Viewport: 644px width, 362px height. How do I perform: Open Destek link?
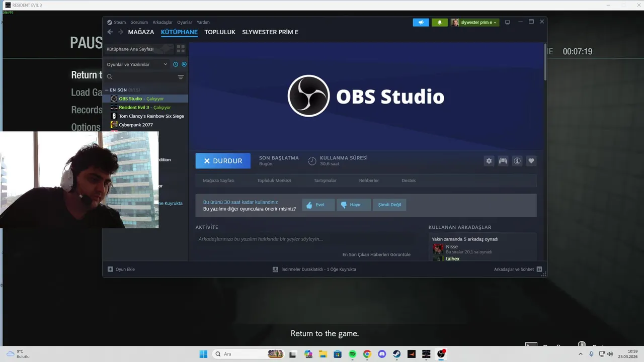pyautogui.click(x=409, y=180)
